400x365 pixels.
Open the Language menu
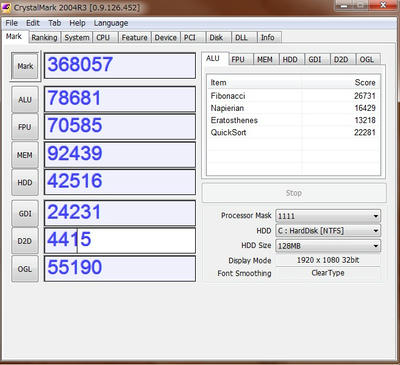(111, 23)
